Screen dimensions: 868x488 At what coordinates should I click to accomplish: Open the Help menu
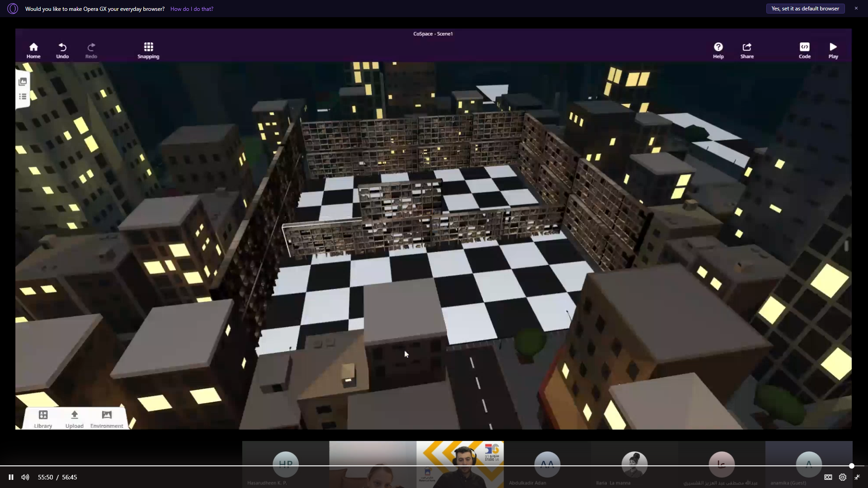(718, 50)
